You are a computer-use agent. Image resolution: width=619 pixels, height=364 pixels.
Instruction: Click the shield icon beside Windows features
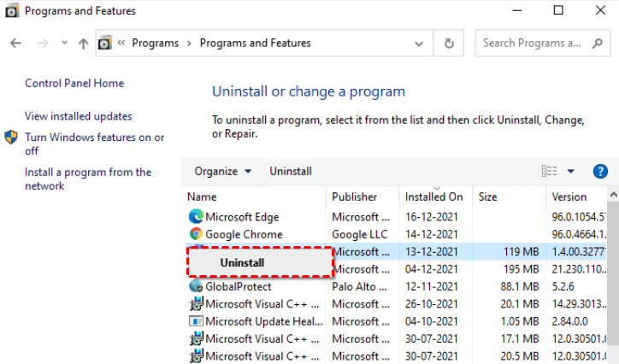coord(11,138)
